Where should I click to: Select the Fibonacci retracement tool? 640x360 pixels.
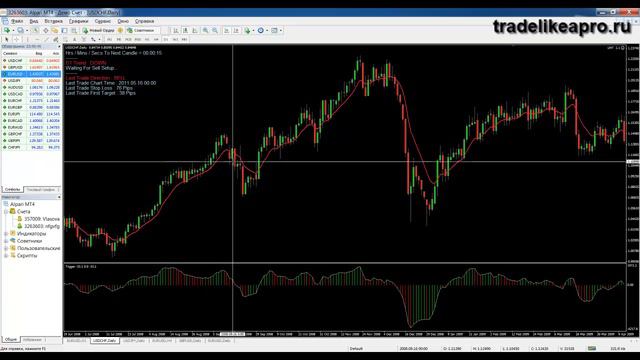tap(64, 40)
